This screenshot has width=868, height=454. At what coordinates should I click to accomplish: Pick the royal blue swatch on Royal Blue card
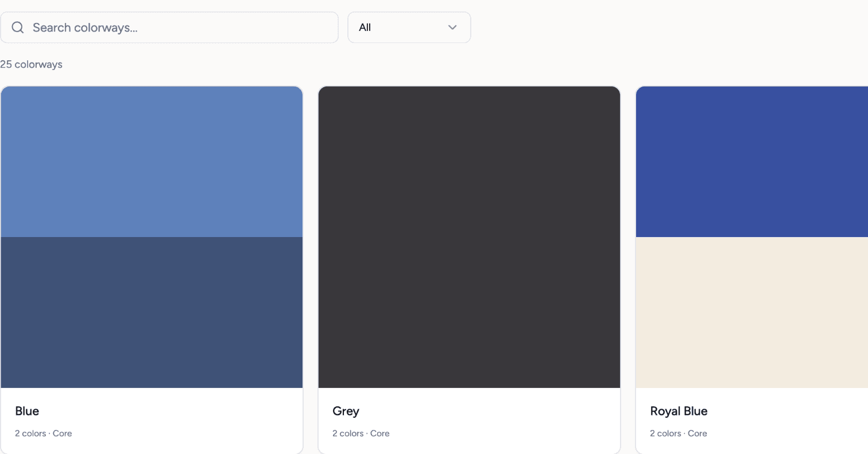752,162
